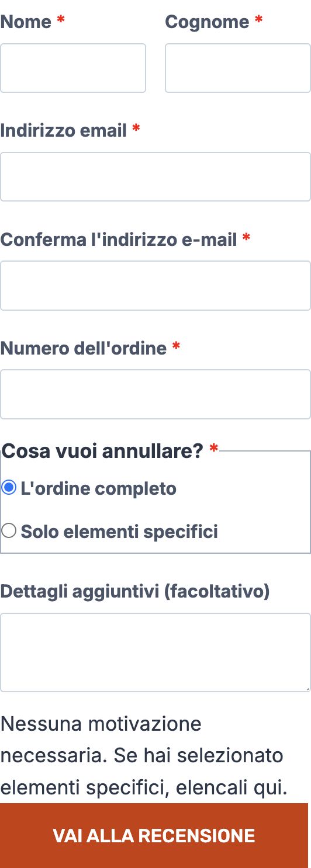This screenshot has width=311, height=868.
Task: Select the L'ordine completo radio button
Action: [9, 488]
